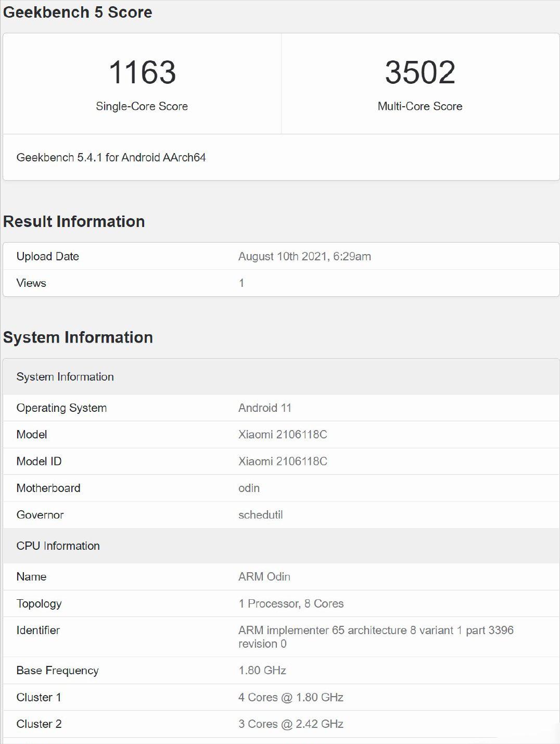This screenshot has height=744, width=560.
Task: Click the single-core score 1163
Action: (142, 72)
